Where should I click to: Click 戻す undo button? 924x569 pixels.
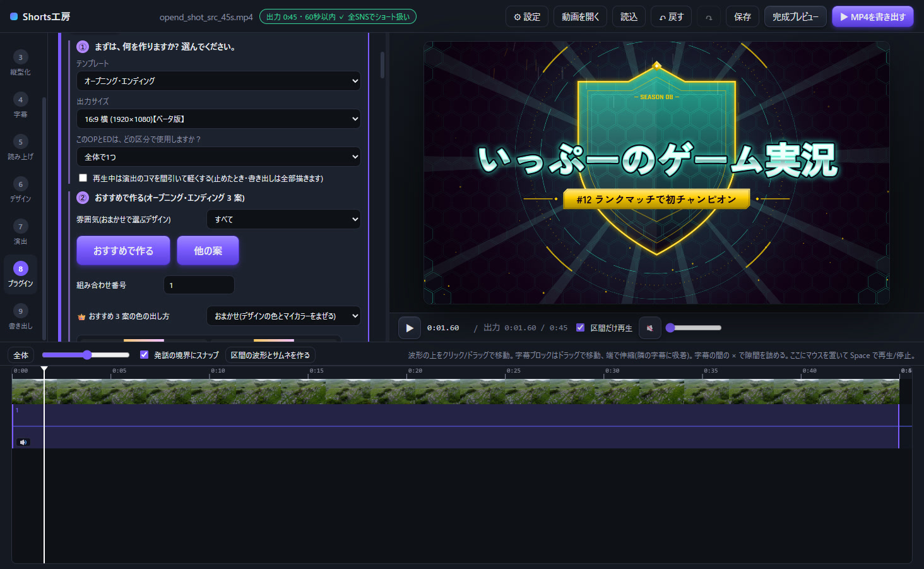[672, 17]
